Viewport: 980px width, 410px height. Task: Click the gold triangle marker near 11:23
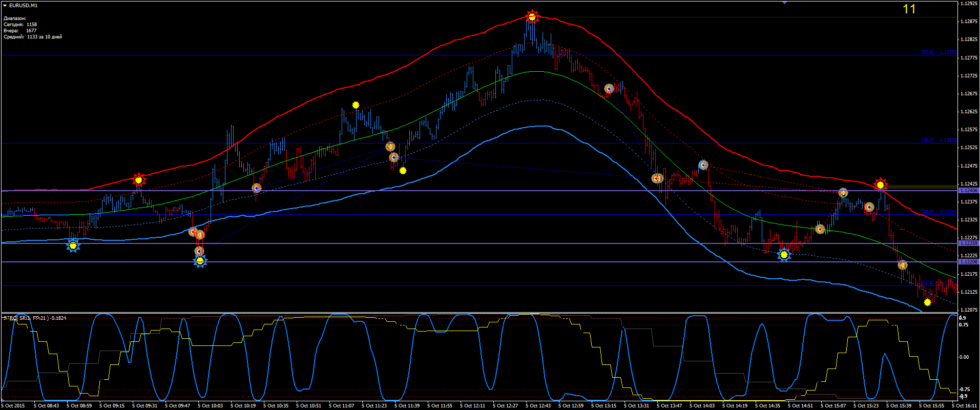click(x=390, y=147)
